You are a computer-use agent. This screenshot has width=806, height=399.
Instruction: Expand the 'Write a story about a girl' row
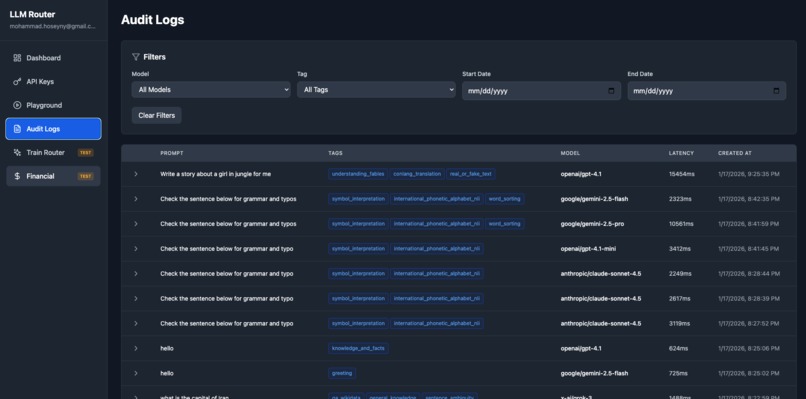pos(136,174)
